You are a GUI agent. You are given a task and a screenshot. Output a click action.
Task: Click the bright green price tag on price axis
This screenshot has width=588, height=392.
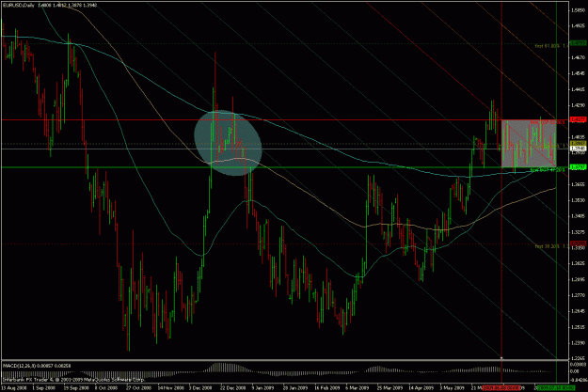pos(578,166)
